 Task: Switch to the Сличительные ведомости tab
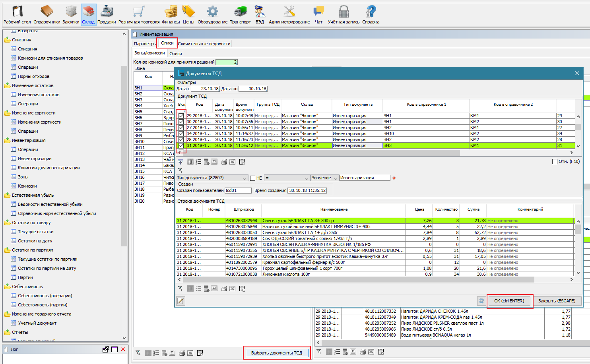coord(204,44)
